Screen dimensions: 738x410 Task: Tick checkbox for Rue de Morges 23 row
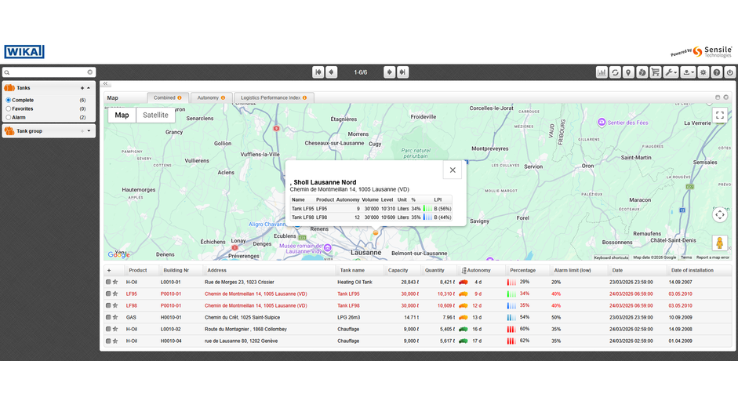point(108,282)
